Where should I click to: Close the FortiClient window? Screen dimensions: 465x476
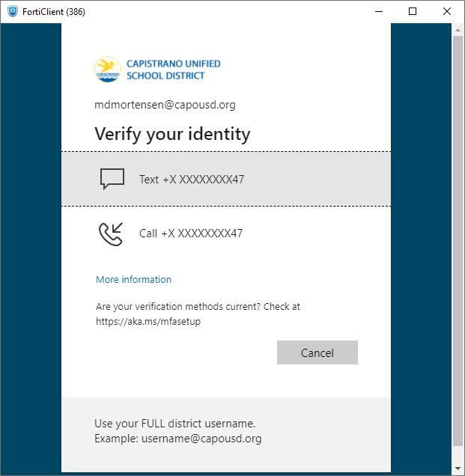pyautogui.click(x=447, y=11)
